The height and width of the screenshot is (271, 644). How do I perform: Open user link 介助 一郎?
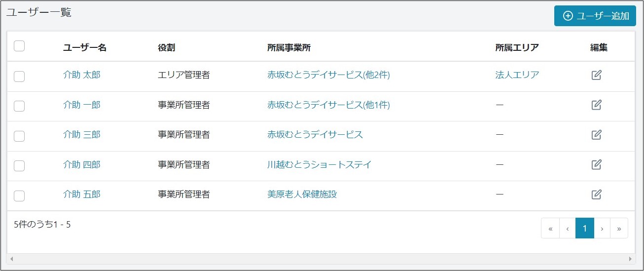point(81,105)
